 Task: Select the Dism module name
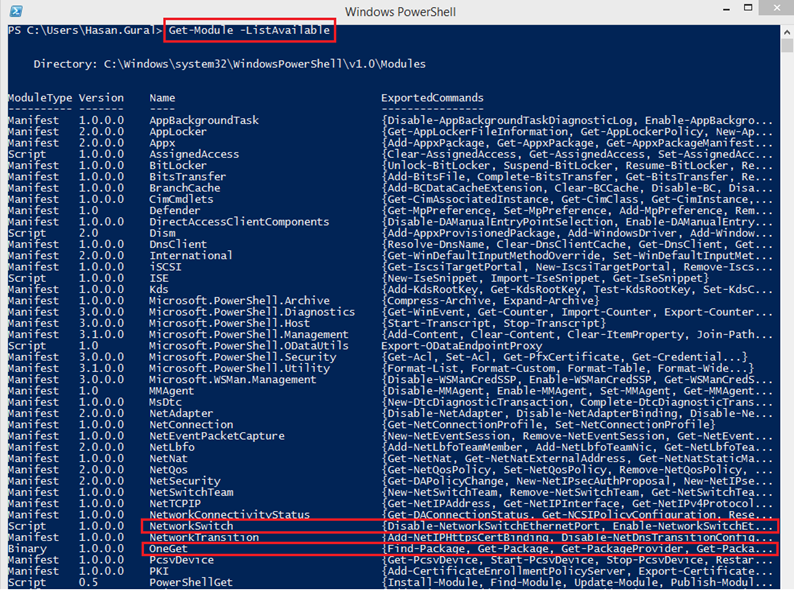tap(162, 233)
